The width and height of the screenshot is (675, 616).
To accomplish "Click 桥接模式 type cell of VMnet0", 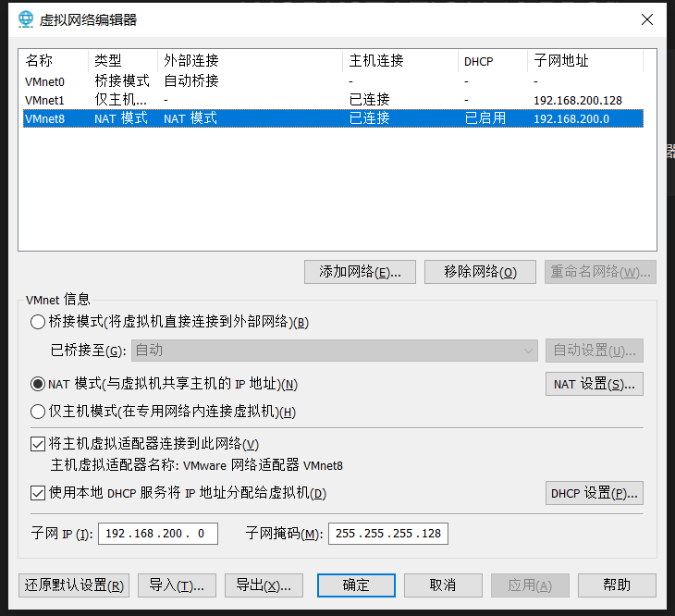I will [122, 80].
